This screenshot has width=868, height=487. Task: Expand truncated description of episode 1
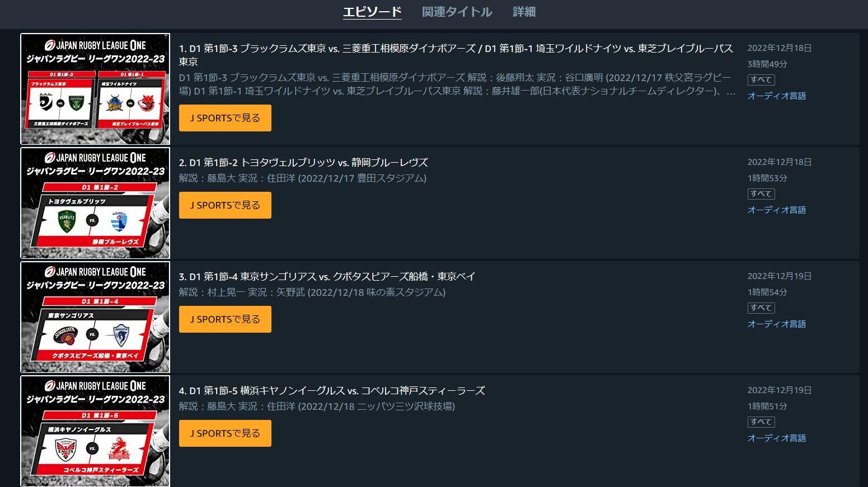[x=730, y=92]
